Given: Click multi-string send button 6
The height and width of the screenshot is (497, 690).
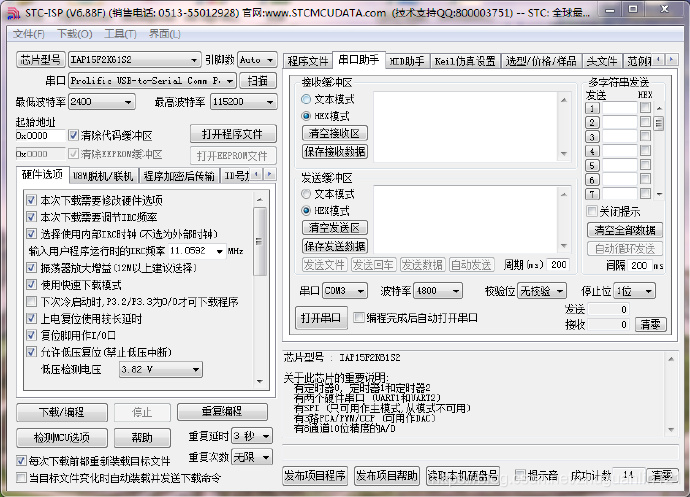Looking at the screenshot, I should (592, 180).
